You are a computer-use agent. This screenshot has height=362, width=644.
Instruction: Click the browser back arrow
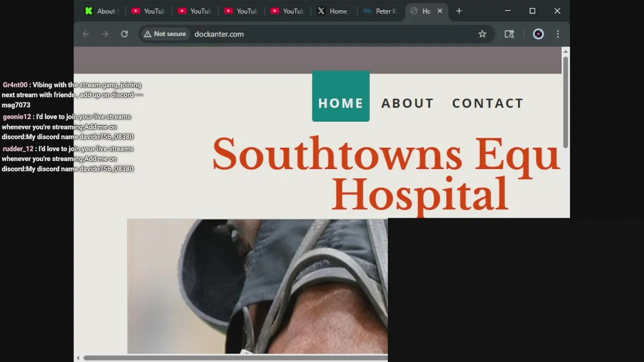click(x=86, y=34)
